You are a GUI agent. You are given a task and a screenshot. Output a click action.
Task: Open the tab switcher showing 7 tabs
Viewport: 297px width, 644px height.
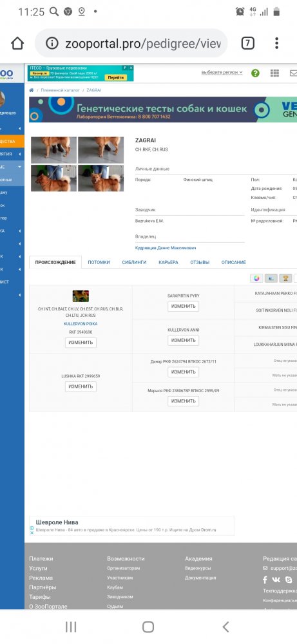(247, 43)
